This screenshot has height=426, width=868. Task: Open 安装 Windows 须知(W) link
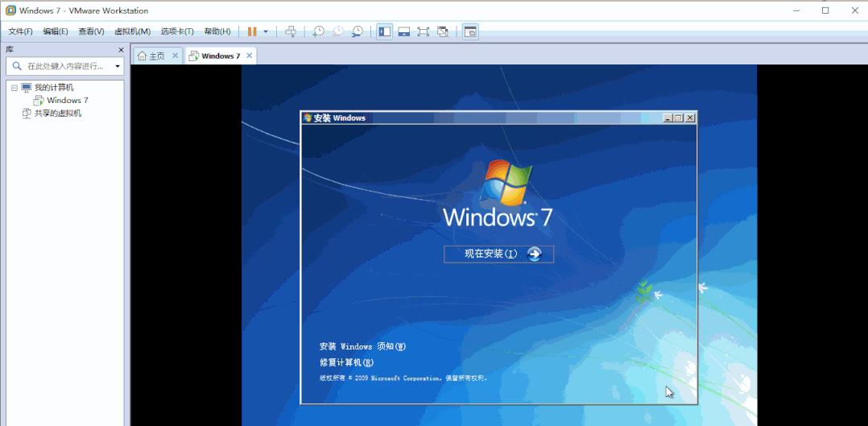(362, 346)
